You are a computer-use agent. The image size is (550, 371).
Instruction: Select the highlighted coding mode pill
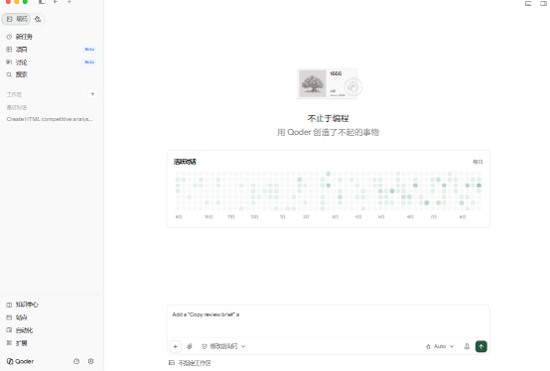pos(16,19)
